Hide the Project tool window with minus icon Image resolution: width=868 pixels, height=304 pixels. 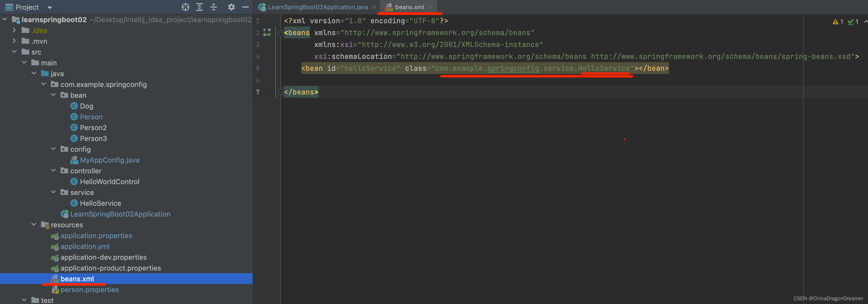click(246, 7)
